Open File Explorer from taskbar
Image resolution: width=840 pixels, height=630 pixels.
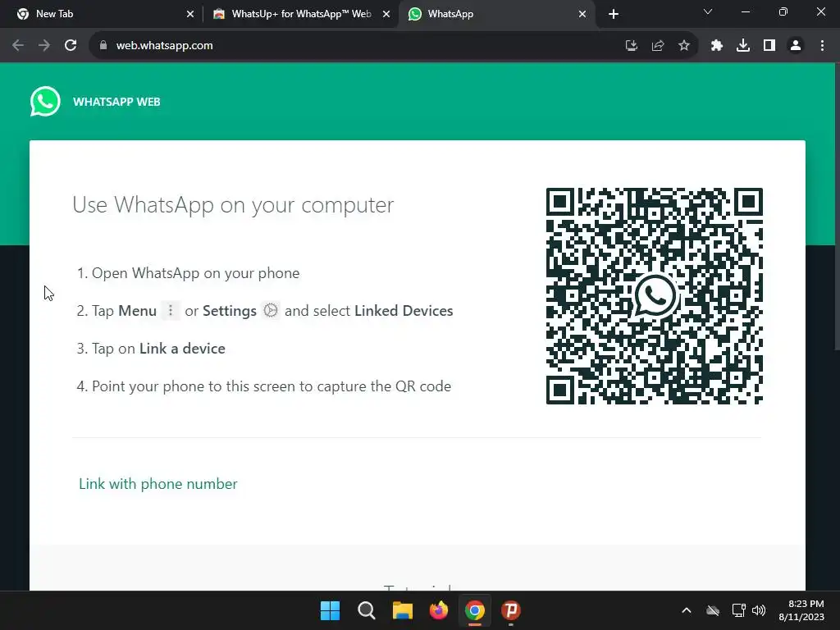pos(402,610)
